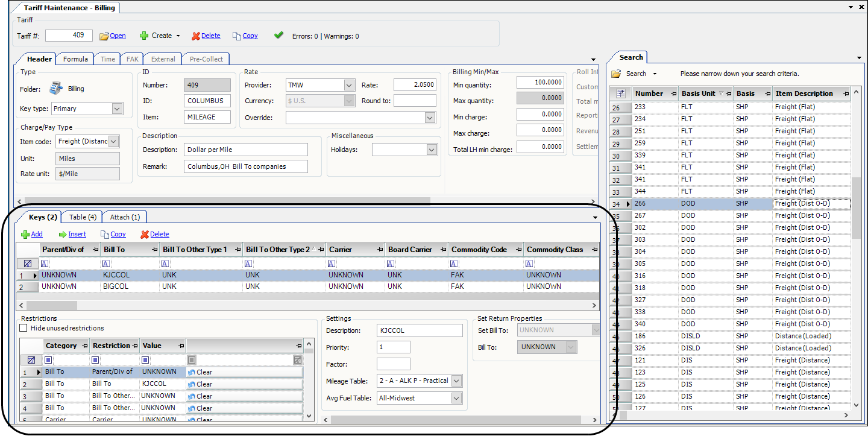Click the Billing folder calculator icon
The width and height of the screenshot is (868, 436).
56,89
